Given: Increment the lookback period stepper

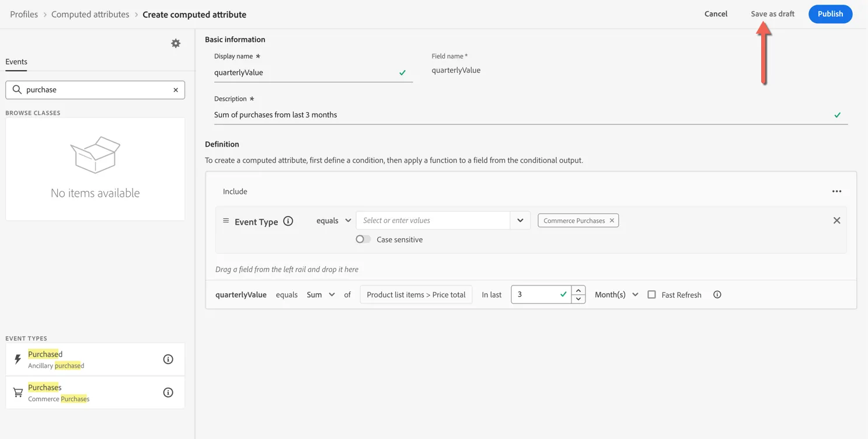Looking at the screenshot, I should 578,290.
